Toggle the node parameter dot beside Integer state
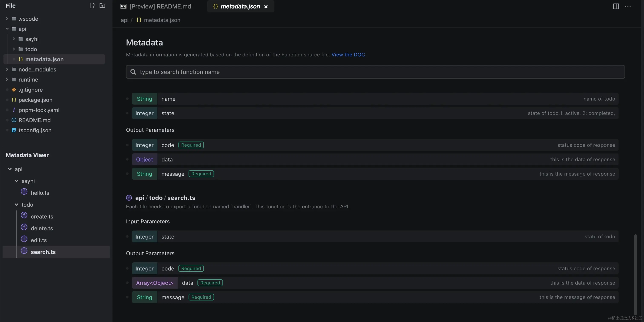The height and width of the screenshot is (322, 644). (128, 113)
